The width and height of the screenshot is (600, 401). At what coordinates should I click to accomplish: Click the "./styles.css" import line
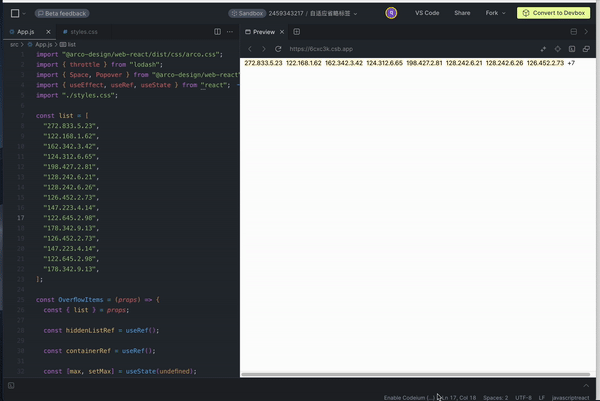coord(77,95)
